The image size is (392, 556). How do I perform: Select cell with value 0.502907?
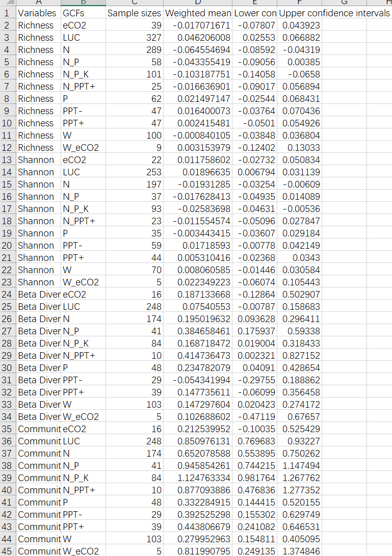[299, 295]
